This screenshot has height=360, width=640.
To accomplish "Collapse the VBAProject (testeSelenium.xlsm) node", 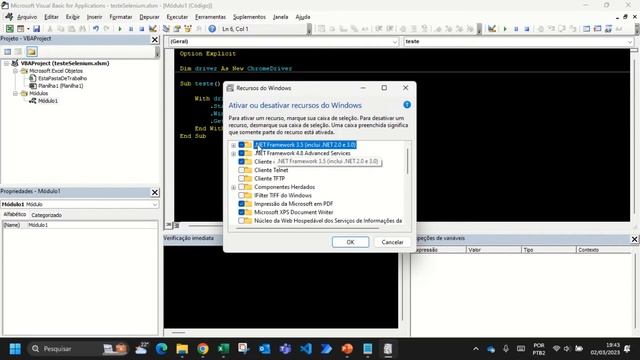I will 7,63.
